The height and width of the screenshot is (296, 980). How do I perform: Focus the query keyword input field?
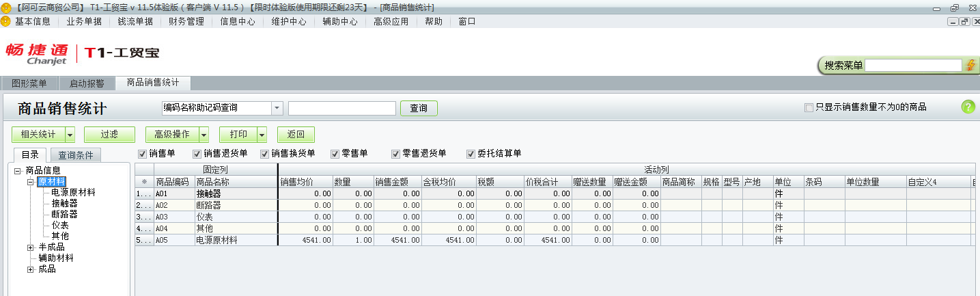click(x=342, y=108)
